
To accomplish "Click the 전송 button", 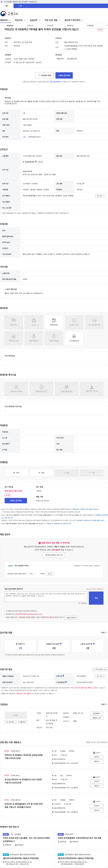I will [x=96, y=598].
